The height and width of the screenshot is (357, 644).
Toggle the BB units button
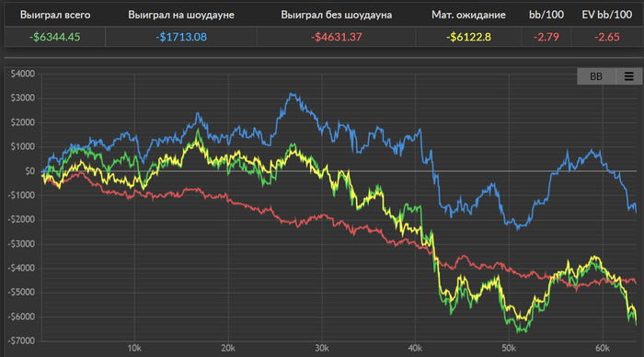[596, 76]
